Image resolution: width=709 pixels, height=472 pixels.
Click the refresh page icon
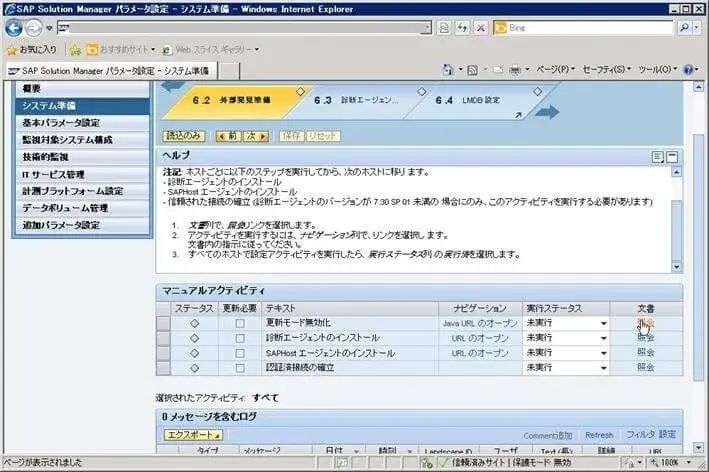(462, 28)
